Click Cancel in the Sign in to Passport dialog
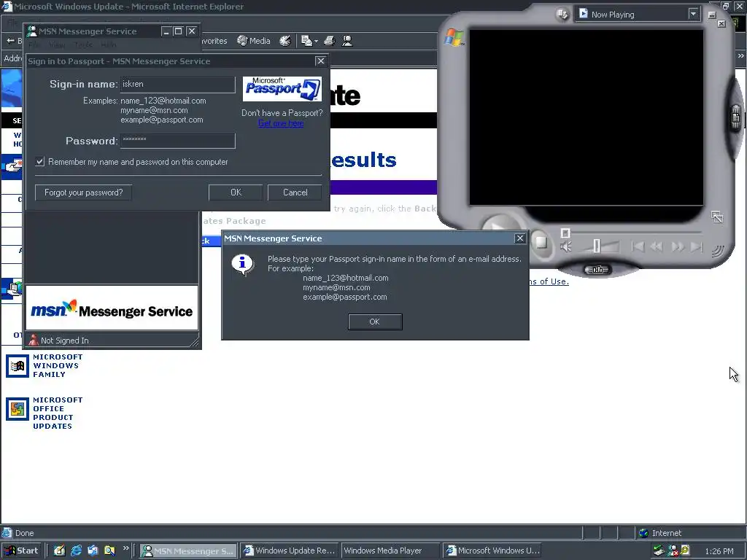This screenshot has width=747, height=560. tap(295, 192)
